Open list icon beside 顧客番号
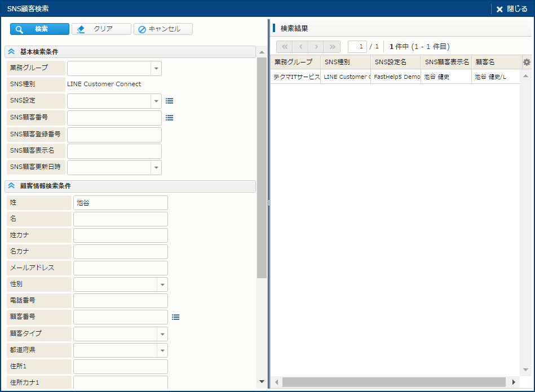The width and height of the screenshot is (535, 392). [x=175, y=317]
